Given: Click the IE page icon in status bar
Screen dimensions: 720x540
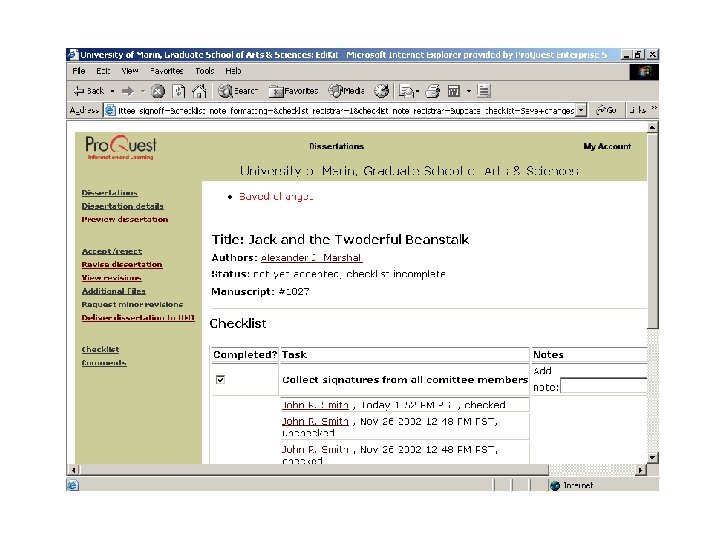Looking at the screenshot, I should (x=73, y=485).
